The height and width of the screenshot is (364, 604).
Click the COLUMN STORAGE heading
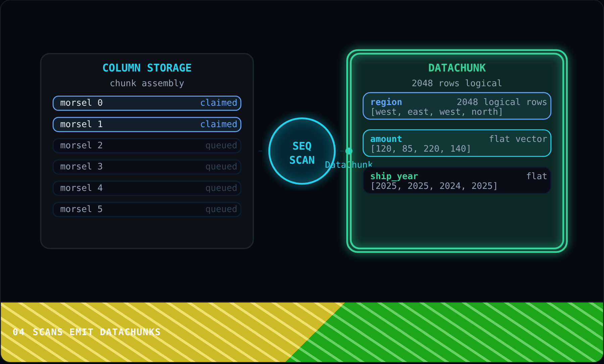(147, 68)
